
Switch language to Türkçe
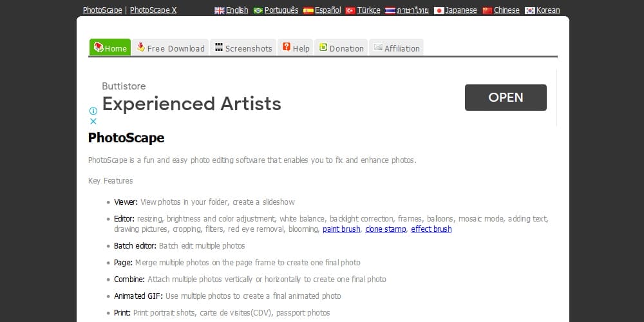coord(368,10)
